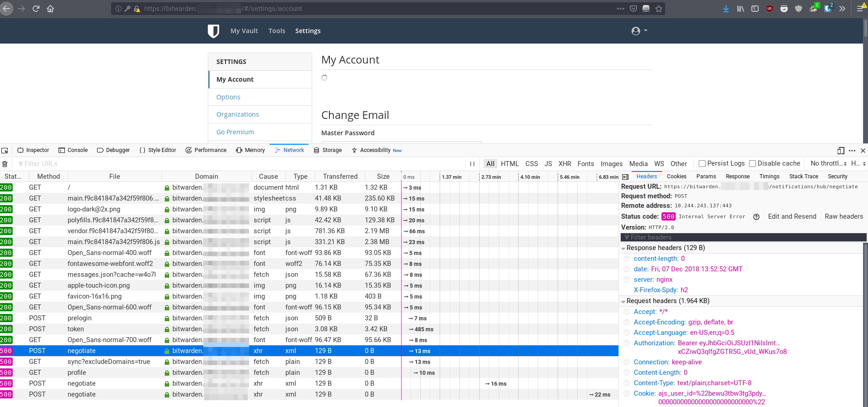Toggle the Firefox sidebar icon

click(x=755, y=9)
